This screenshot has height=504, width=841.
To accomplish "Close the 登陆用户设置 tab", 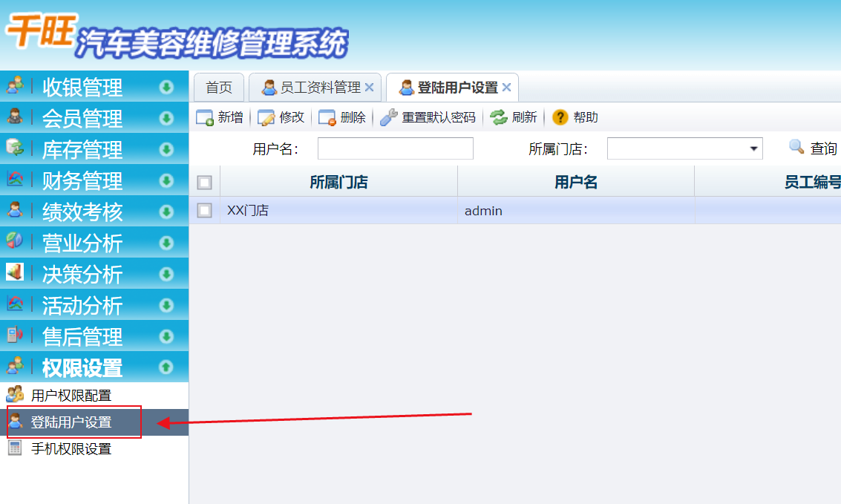I will click(506, 87).
